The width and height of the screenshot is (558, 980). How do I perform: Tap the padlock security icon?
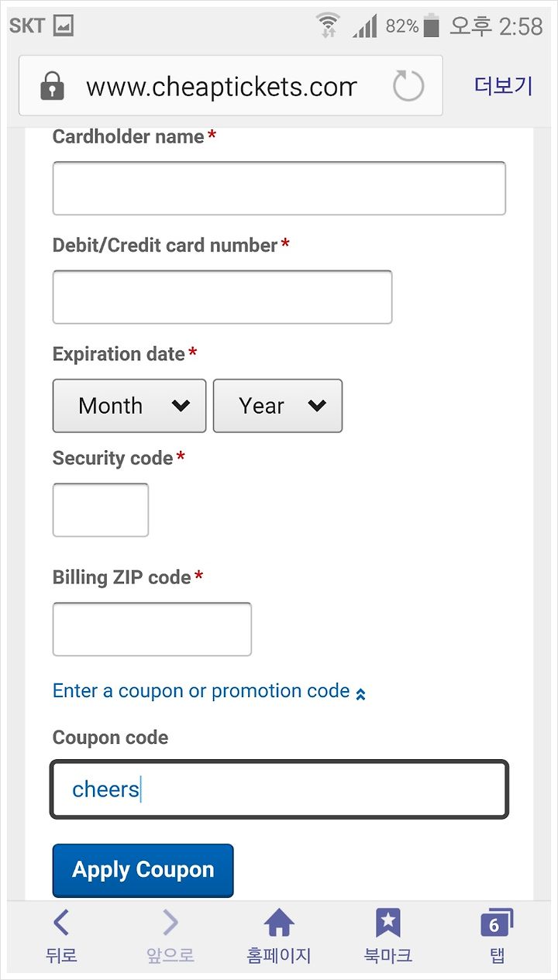tap(52, 86)
